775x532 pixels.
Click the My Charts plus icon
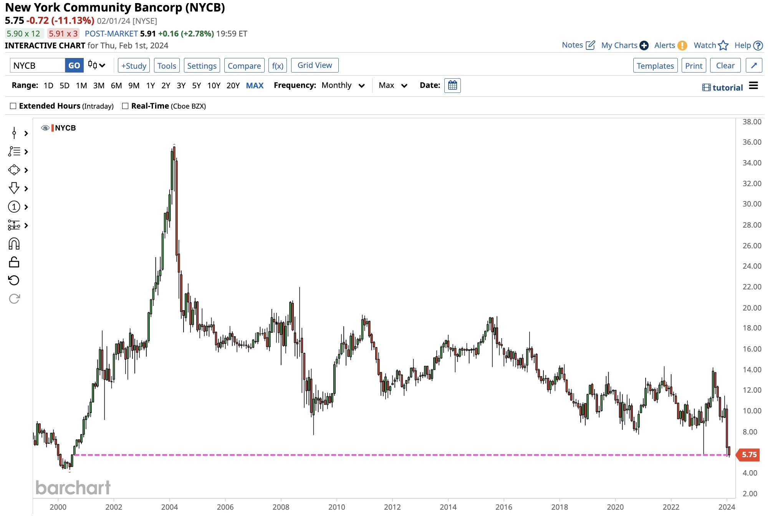point(644,45)
